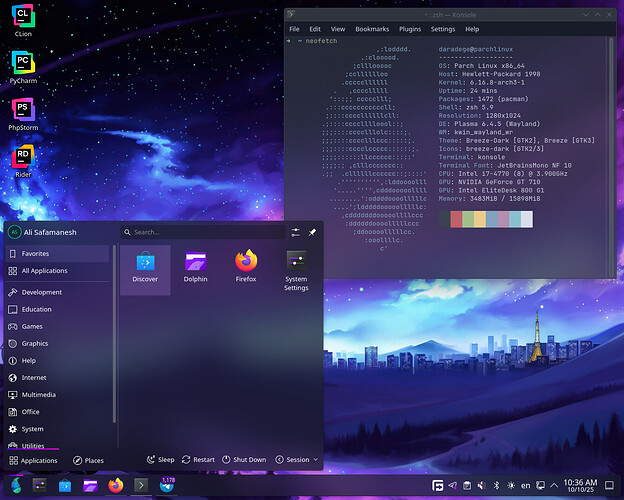Click the Telegram icon in the taskbar
The height and width of the screenshot is (500, 624).
[x=167, y=485]
